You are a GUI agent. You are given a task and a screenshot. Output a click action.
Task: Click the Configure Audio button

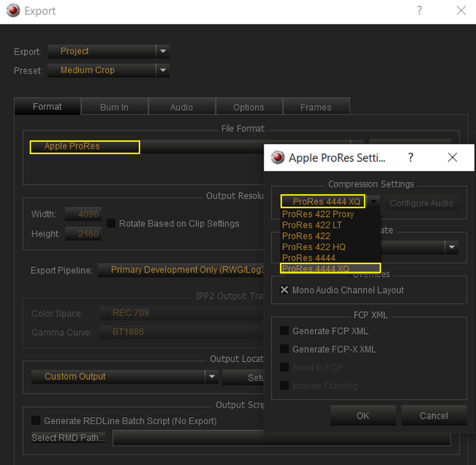421,203
